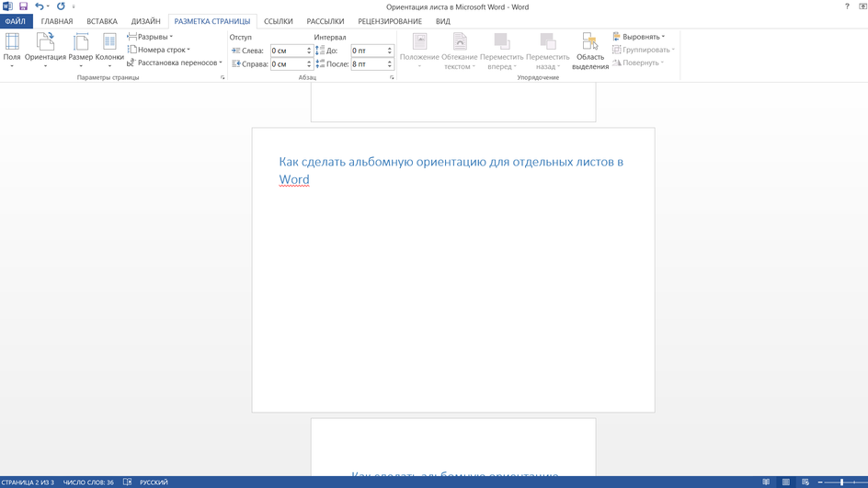
Task: Click the Save icon in quick access
Action: pyautogui.click(x=23, y=6)
